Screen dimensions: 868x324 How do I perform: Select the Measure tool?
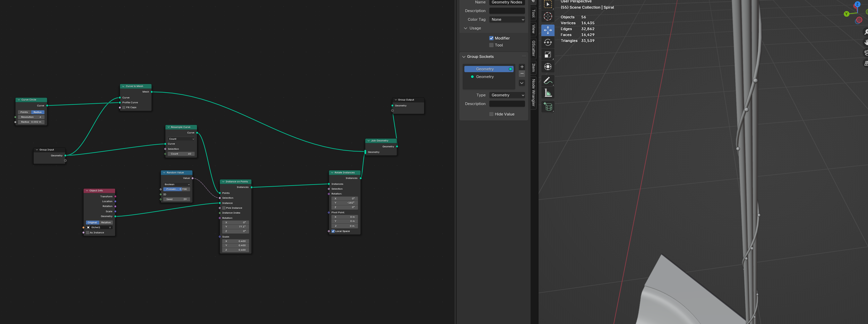pyautogui.click(x=548, y=93)
